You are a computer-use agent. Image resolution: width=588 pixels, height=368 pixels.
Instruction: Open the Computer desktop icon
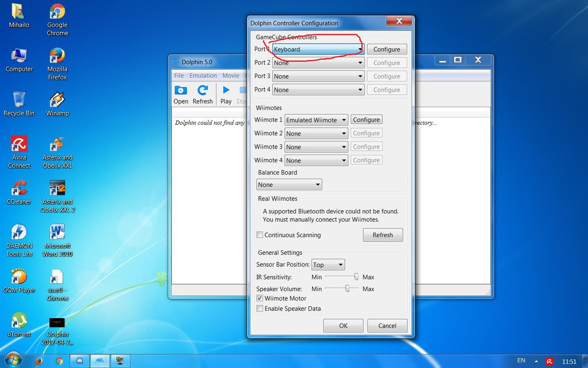click(19, 60)
